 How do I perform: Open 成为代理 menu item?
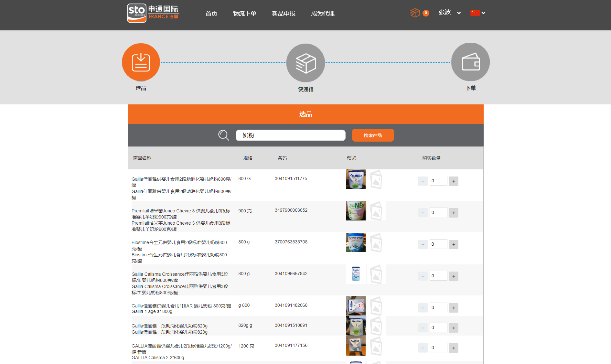coord(323,13)
